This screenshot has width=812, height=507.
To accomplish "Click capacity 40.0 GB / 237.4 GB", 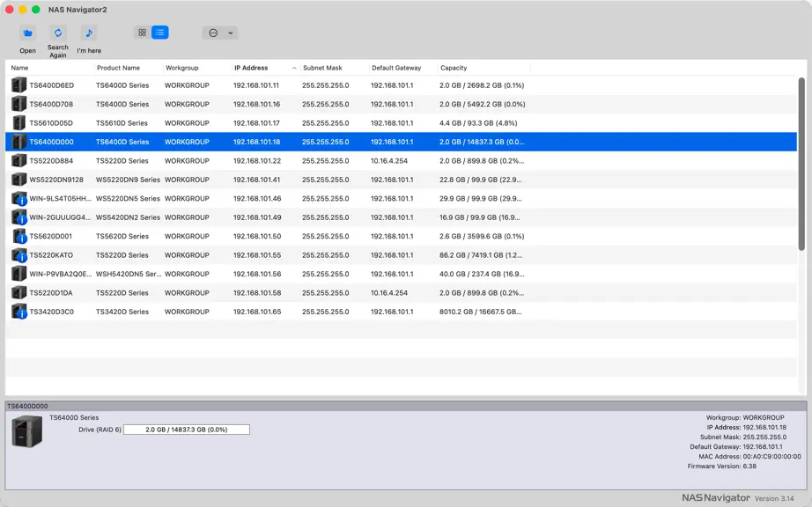I will 482,275.
